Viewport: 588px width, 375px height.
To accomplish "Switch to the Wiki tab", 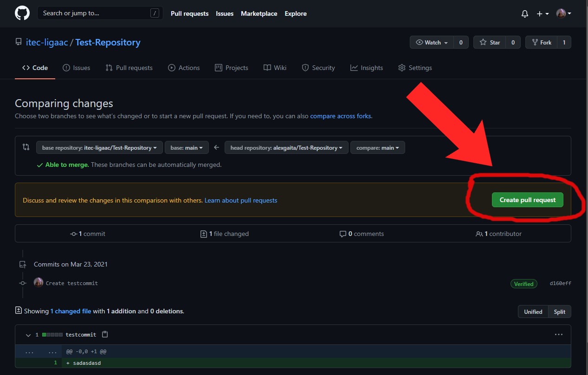I will (275, 68).
